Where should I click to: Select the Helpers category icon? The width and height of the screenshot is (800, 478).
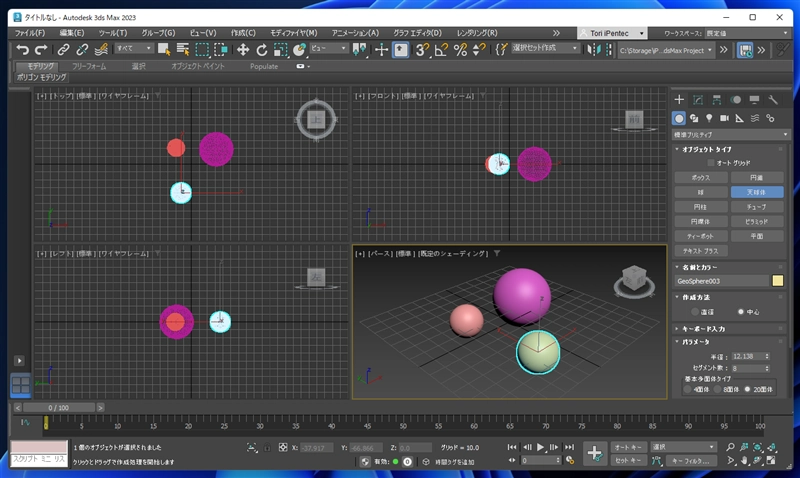point(740,118)
